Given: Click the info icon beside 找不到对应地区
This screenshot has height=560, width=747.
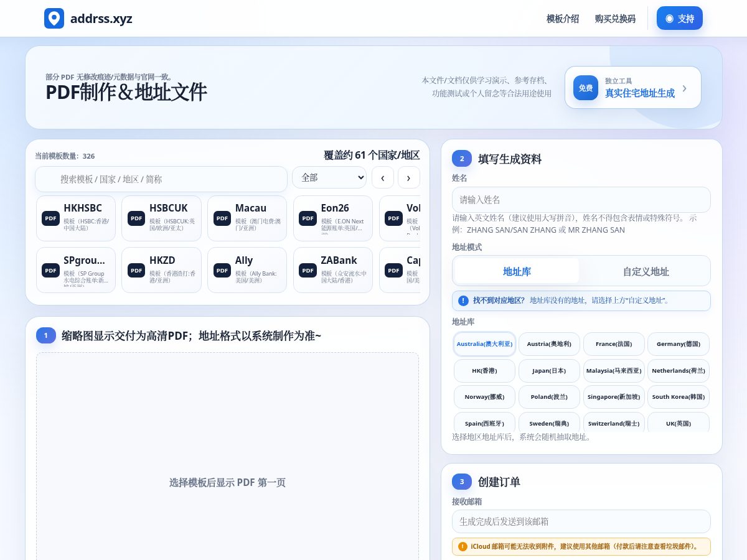Looking at the screenshot, I should click(463, 301).
